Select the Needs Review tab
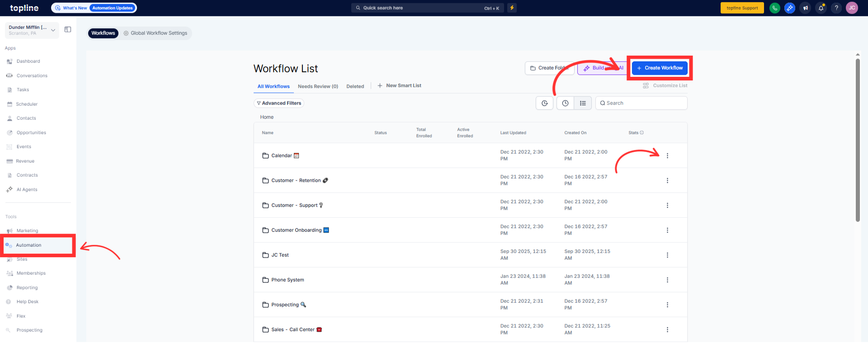This screenshot has height=343, width=868. coord(318,86)
